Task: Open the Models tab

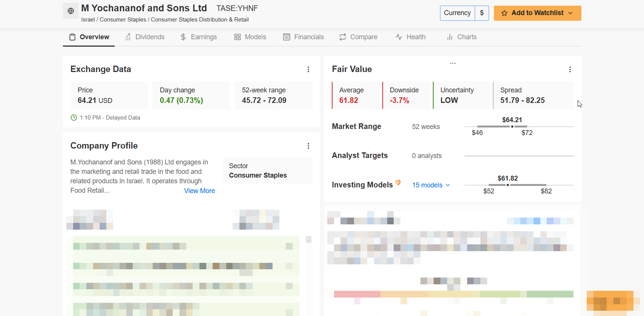Action: 250,37
